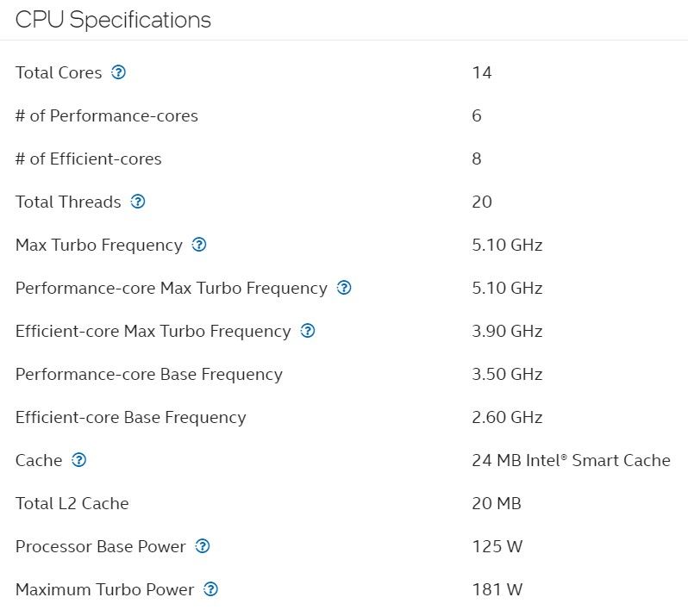Click the Total Cores label
Viewport: 688px width, 616px height.
point(59,72)
